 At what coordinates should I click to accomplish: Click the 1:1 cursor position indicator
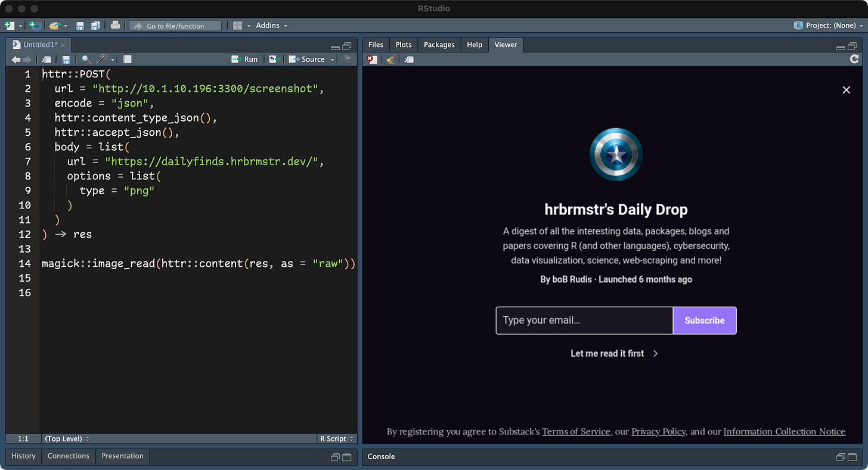(23, 439)
